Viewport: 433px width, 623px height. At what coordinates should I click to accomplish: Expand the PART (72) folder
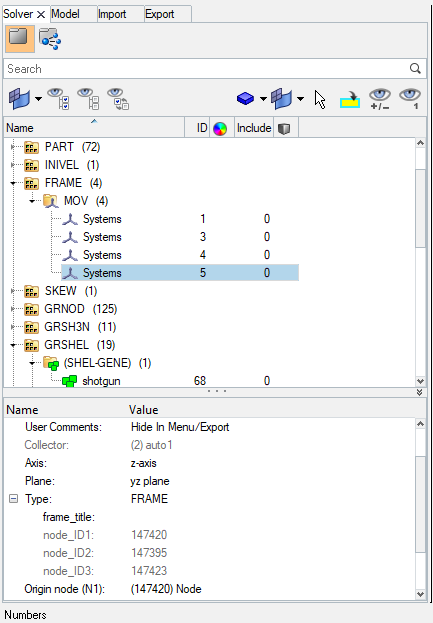(13, 147)
